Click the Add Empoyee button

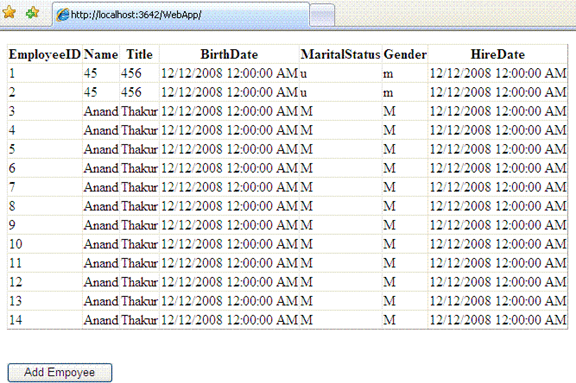(60, 372)
